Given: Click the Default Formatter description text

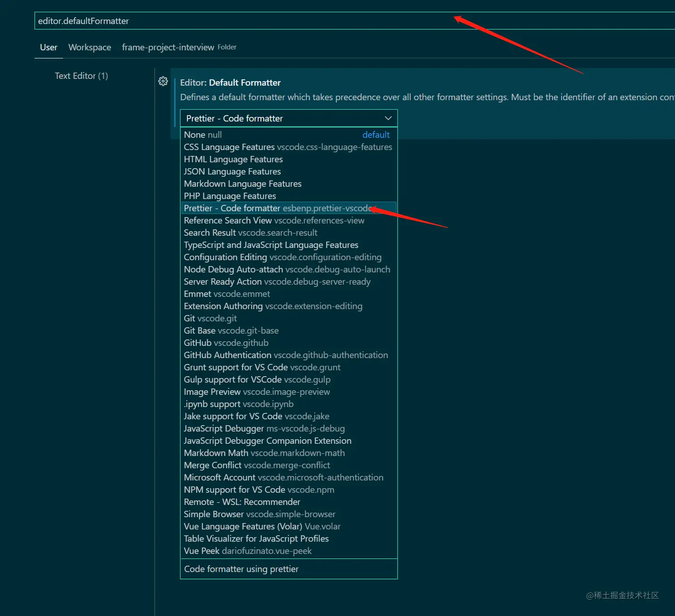Looking at the screenshot, I should [427, 97].
